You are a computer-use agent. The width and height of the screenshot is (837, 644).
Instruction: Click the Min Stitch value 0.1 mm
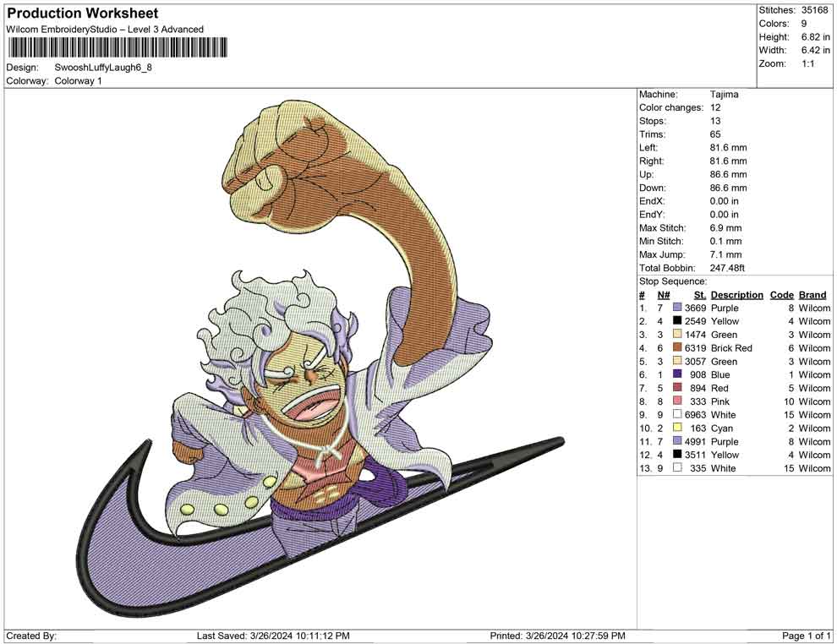point(725,241)
